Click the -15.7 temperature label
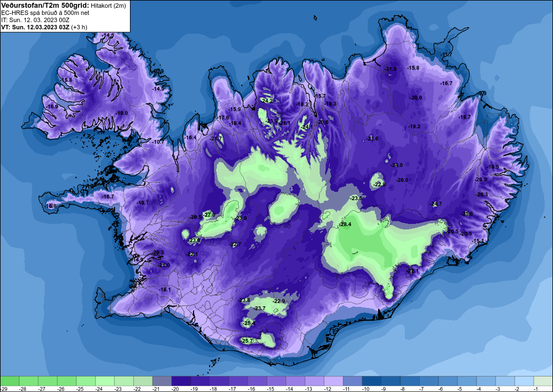Viewport: 553px width, 392px height. tap(320, 96)
